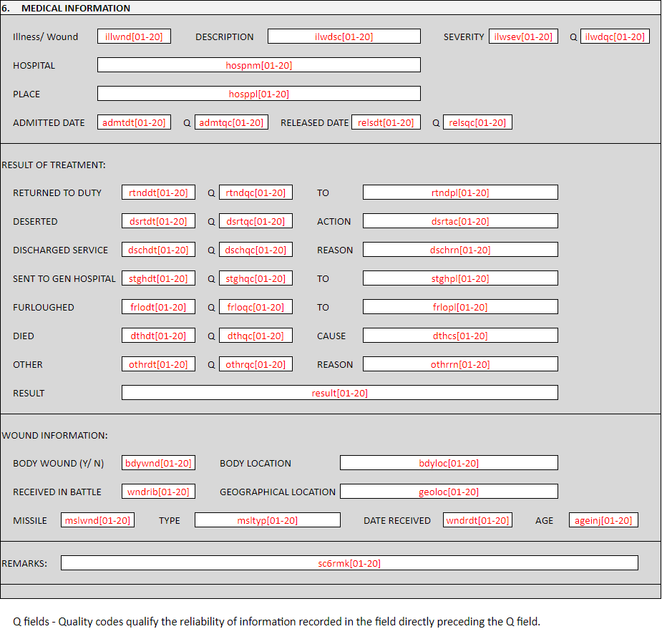The width and height of the screenshot is (662, 644).
Task: Select the ADMITTED DATE field admtdt
Action: pyautogui.click(x=134, y=122)
